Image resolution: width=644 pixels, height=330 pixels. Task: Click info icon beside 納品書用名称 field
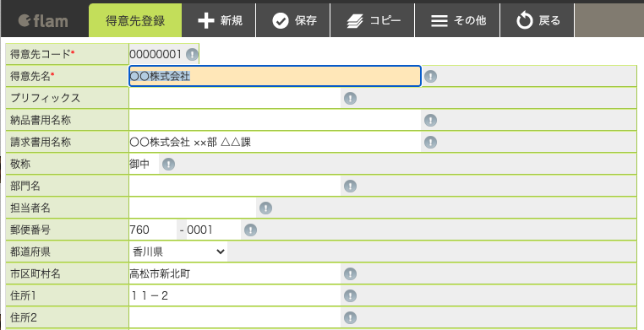[x=430, y=120]
